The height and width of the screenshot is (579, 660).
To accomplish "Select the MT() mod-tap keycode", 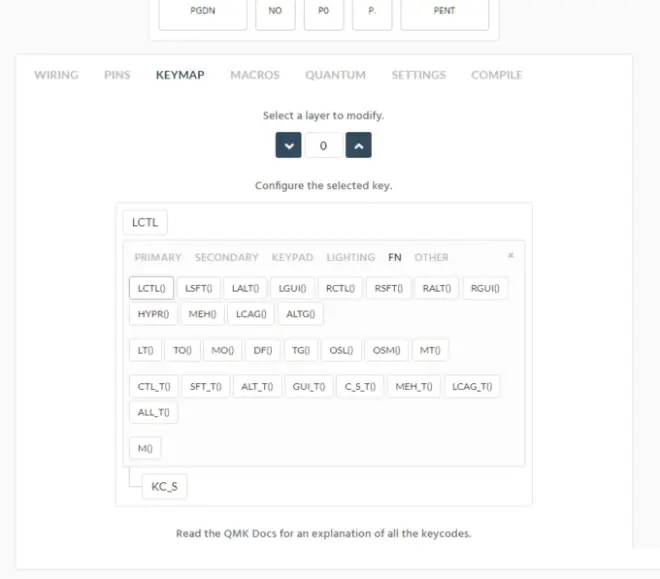I will 430,350.
